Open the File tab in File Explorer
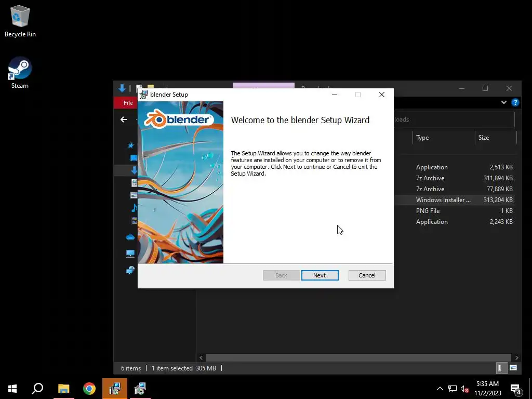 tap(128, 103)
